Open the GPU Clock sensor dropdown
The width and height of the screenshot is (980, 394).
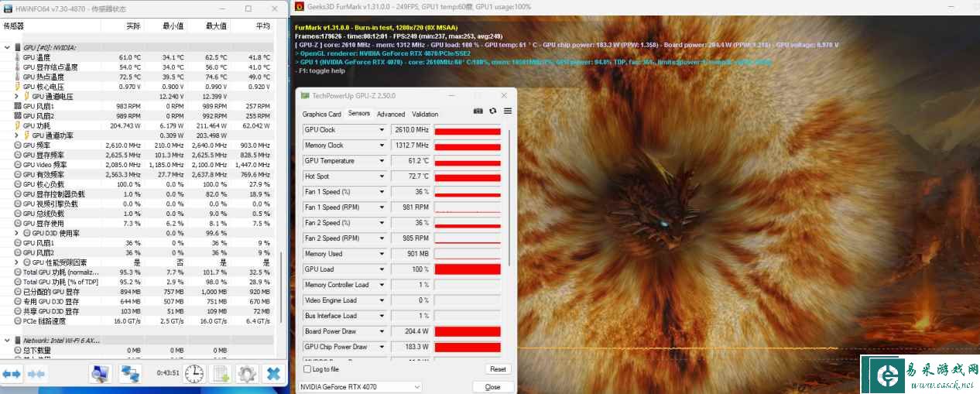382,130
